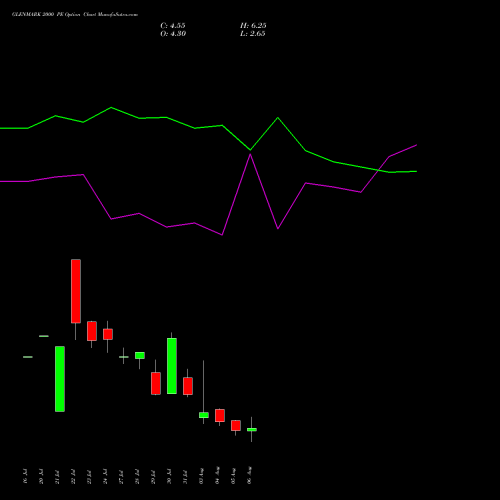Click the 24 Jul date label
500x500 pixels.
coord(105,476)
